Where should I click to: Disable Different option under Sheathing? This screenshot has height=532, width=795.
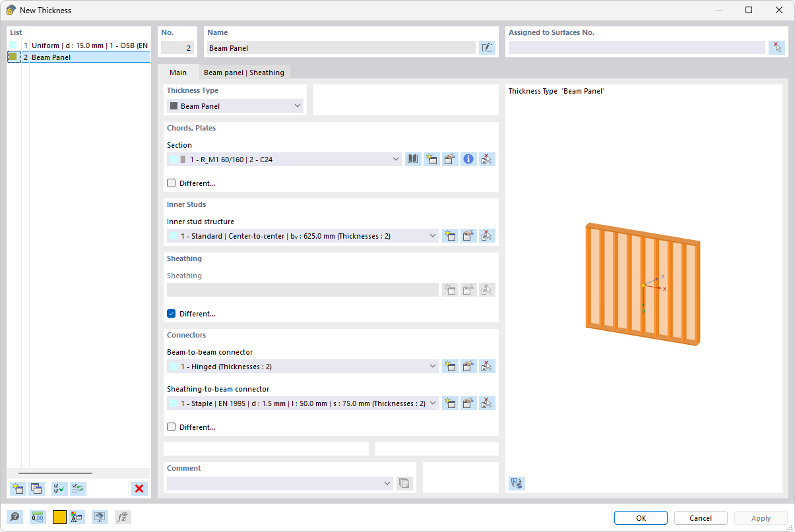(171, 313)
